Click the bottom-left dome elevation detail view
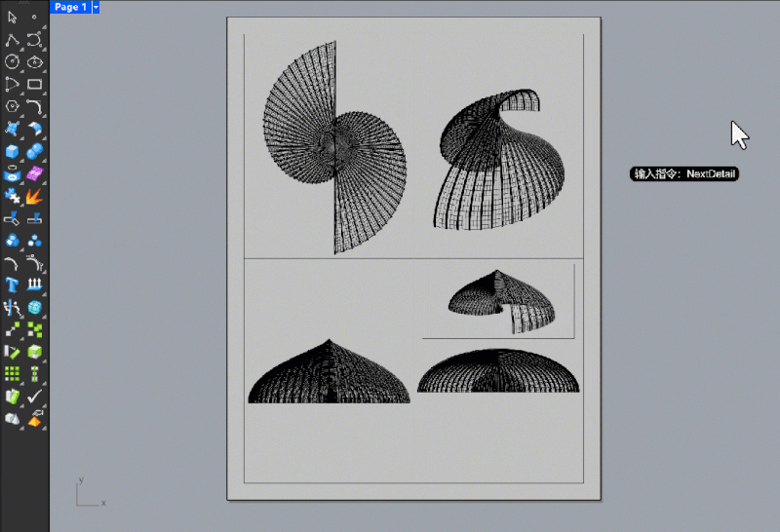The image size is (780, 532). (329, 375)
